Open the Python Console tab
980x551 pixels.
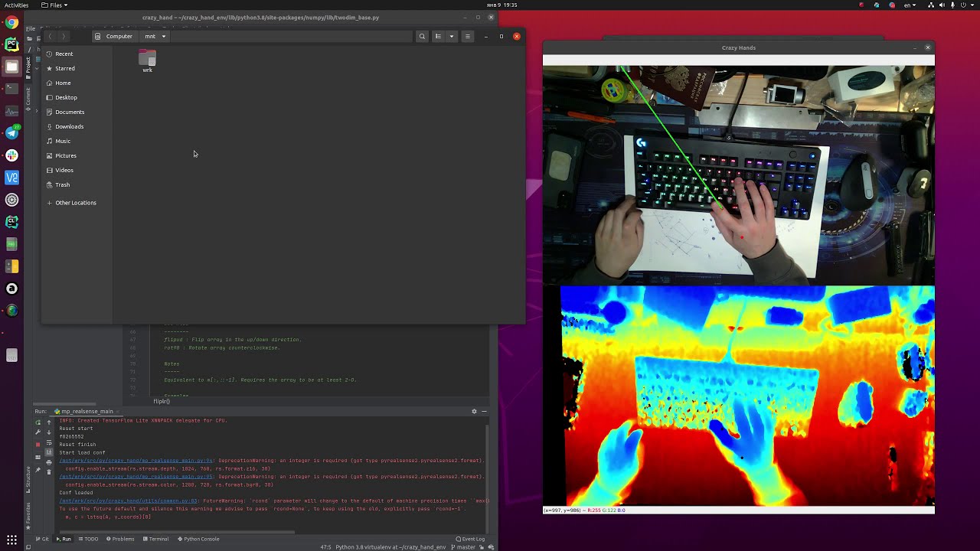(198, 539)
